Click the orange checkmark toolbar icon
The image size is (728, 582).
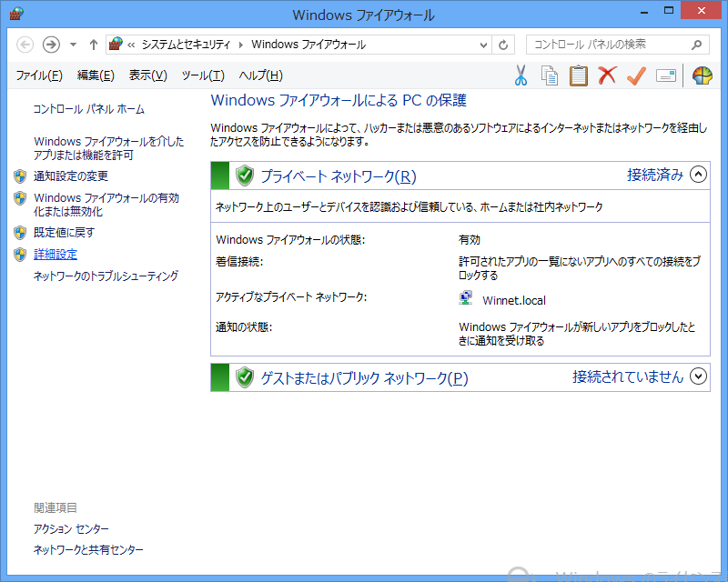(x=636, y=75)
